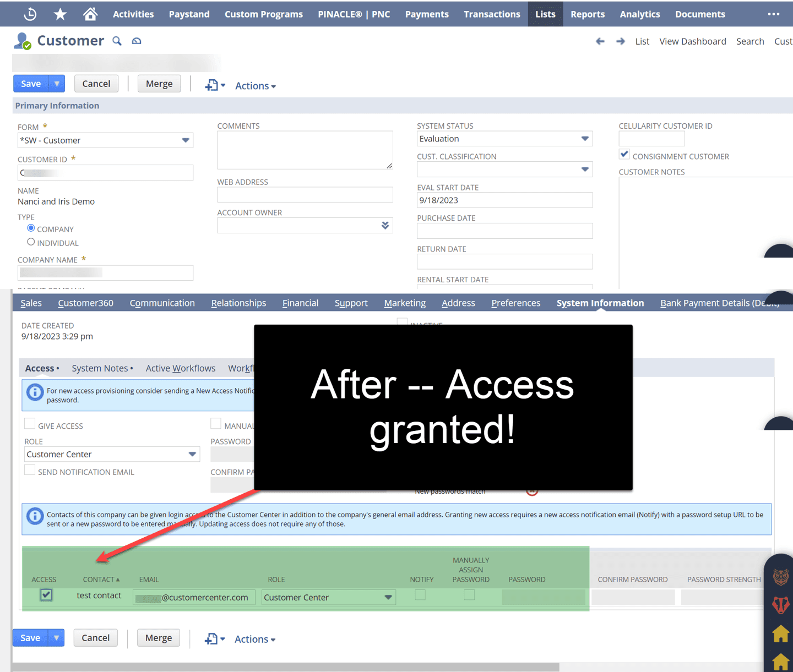Click the Web Address input field

(x=305, y=195)
